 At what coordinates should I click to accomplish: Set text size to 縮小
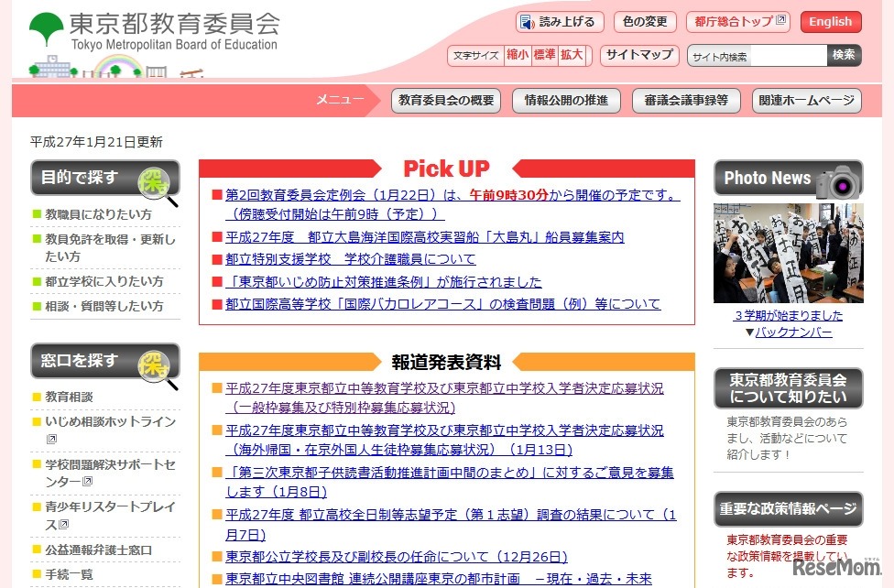tap(518, 55)
